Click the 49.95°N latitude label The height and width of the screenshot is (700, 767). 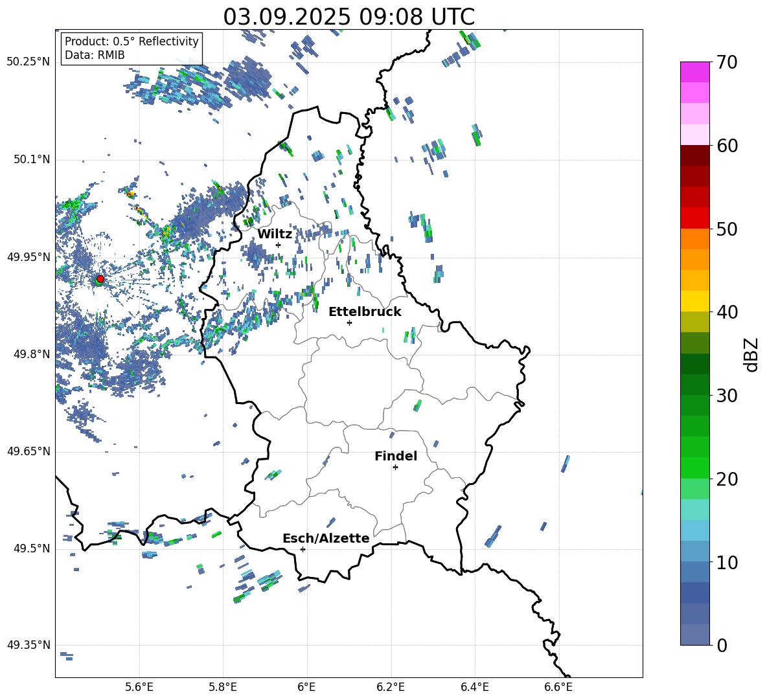29,256
